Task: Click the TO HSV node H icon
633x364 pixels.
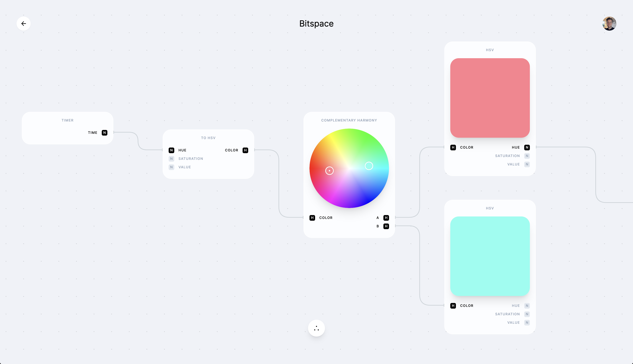Action: coord(245,150)
